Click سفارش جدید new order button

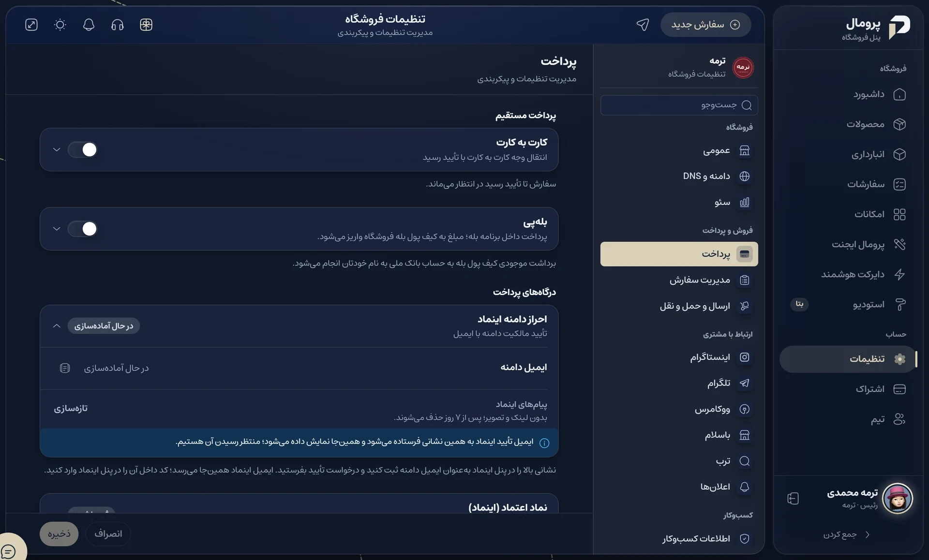pos(705,25)
